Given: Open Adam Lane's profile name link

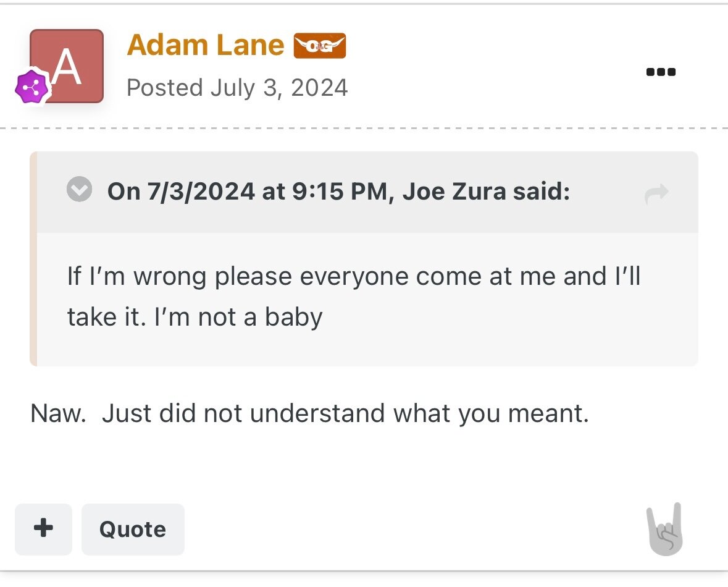Looking at the screenshot, I should click(x=205, y=45).
